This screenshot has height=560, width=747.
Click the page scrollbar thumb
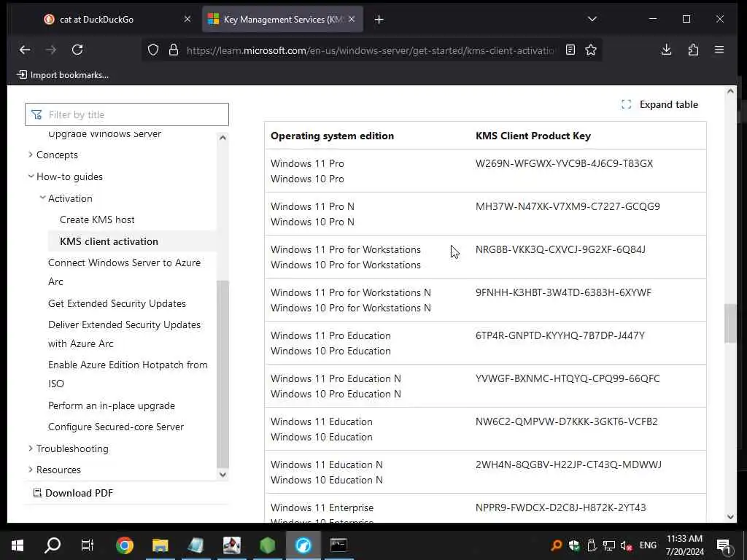pos(729,323)
